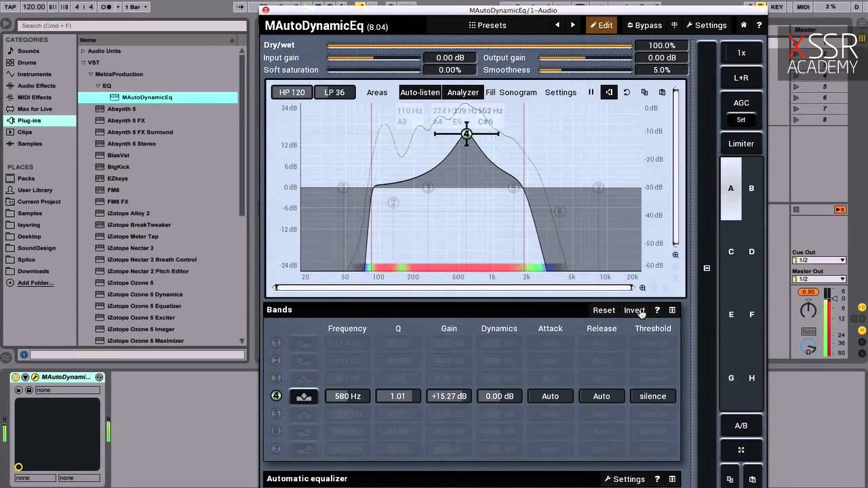868x488 pixels.
Task: Click the A/B compare button
Action: [x=741, y=426]
